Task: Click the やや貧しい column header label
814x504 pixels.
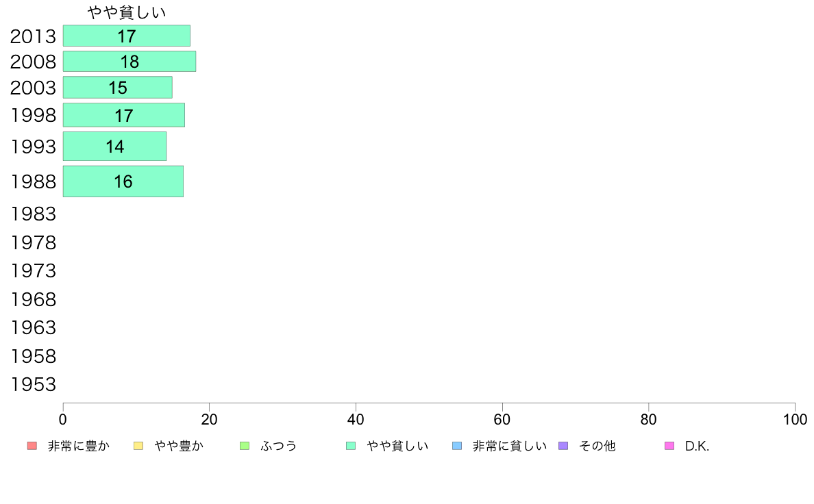Action: [x=127, y=12]
